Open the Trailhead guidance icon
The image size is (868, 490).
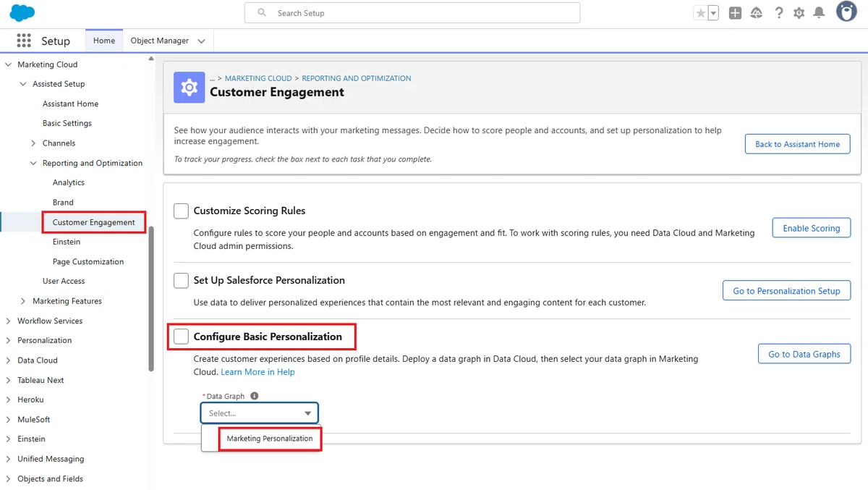point(757,13)
